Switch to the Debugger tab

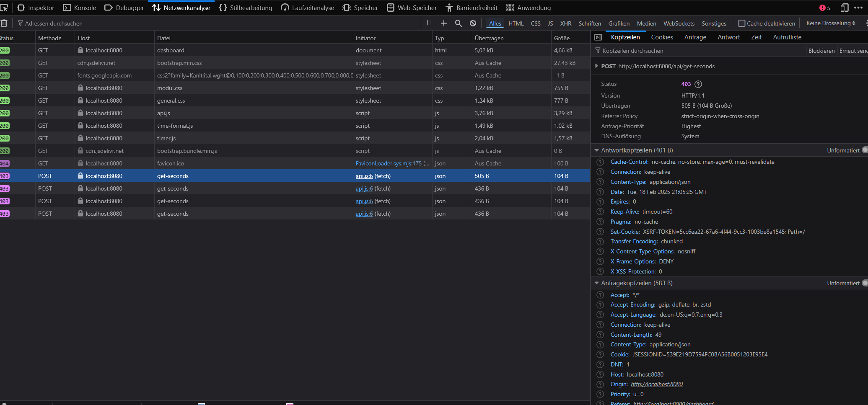pyautogui.click(x=124, y=8)
